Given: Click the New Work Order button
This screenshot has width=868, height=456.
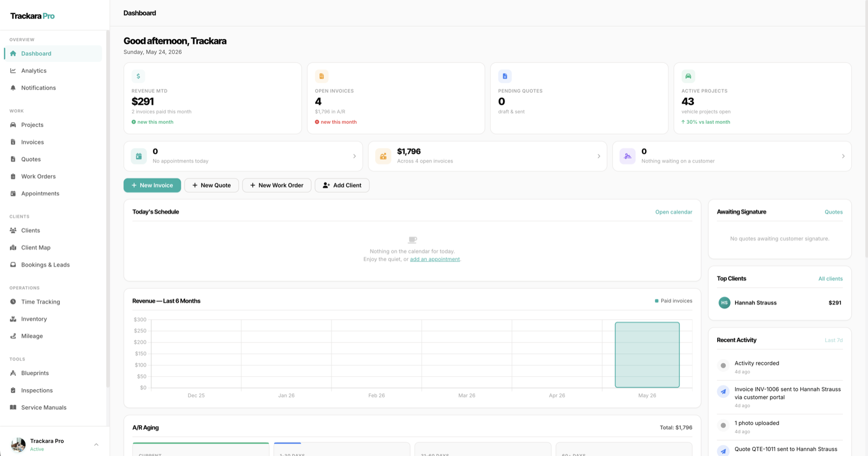Looking at the screenshot, I should 277,185.
